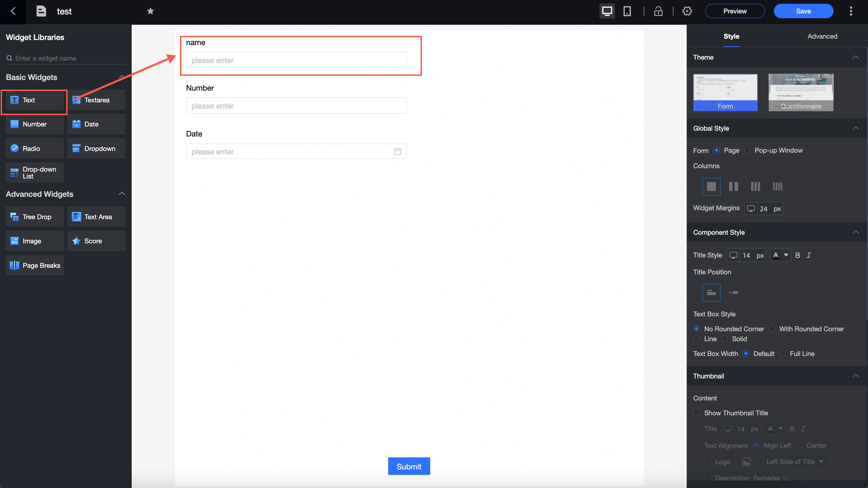Click the back arrow at top left
This screenshot has height=488, width=868.
(x=13, y=11)
